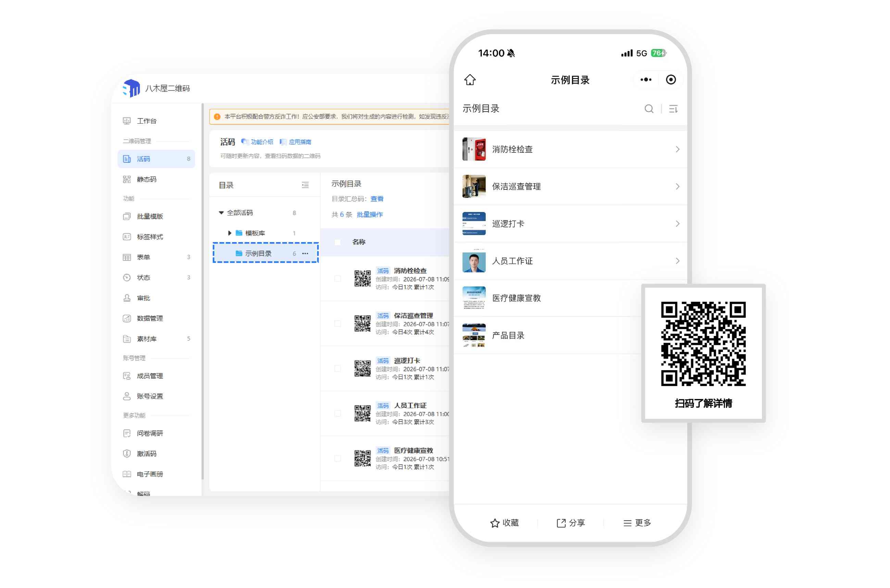Tap the 消防栓检查 thumbnail on phone

474,149
